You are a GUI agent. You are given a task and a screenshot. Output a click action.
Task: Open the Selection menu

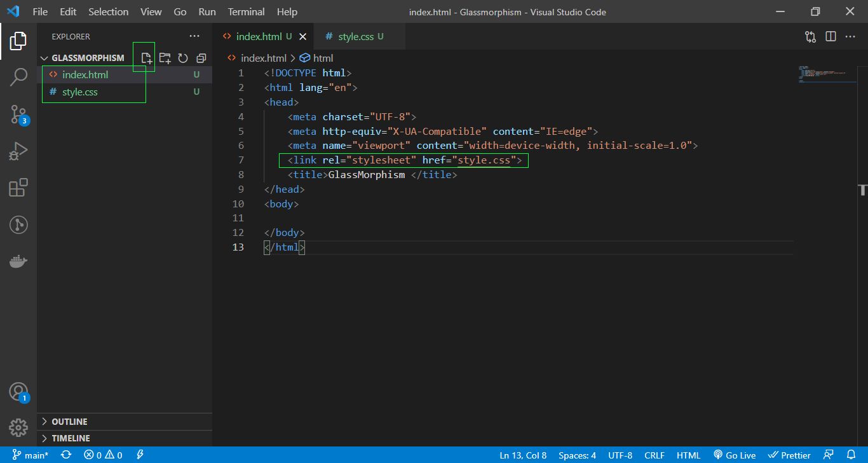pos(108,11)
